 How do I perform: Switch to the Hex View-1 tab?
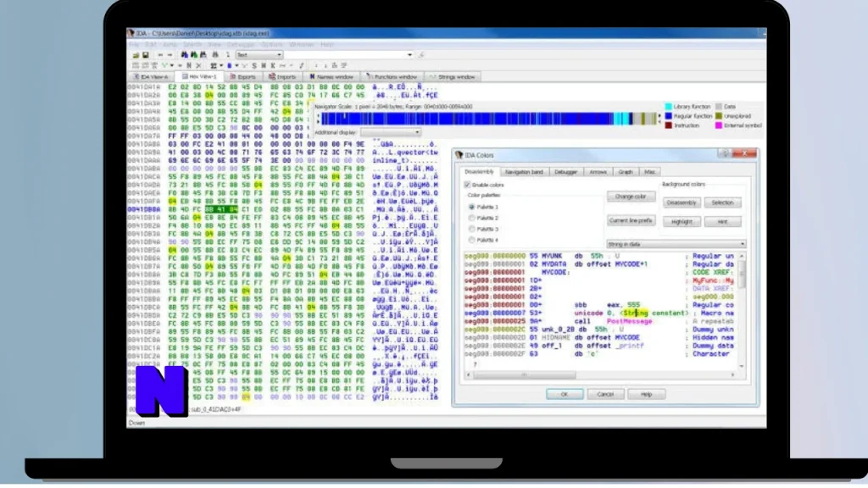[x=199, y=77]
